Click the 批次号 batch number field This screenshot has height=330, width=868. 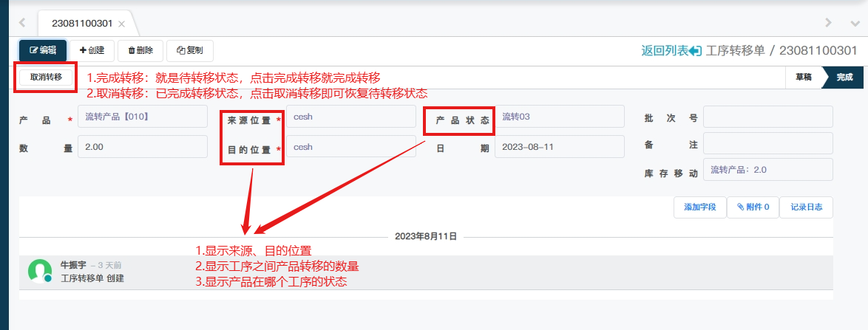click(767, 117)
